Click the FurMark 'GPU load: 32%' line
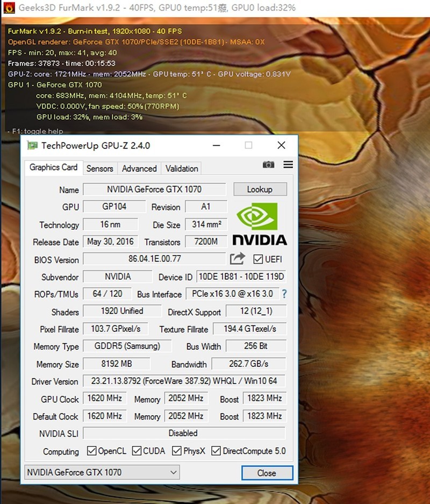This screenshot has width=430, height=504. pos(89,117)
